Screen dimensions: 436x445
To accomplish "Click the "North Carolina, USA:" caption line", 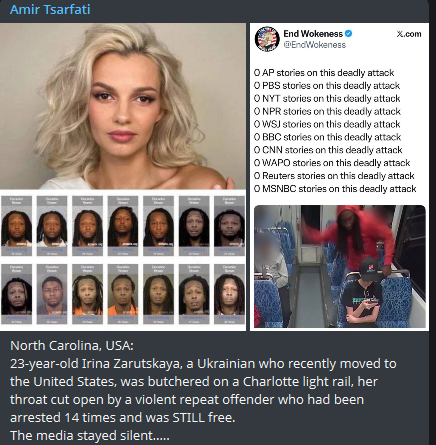I will pos(72,346).
